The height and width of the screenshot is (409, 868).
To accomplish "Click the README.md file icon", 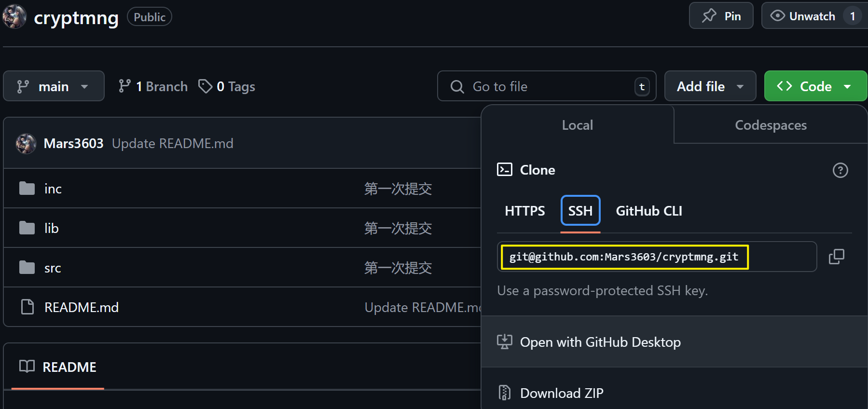I will [x=28, y=307].
